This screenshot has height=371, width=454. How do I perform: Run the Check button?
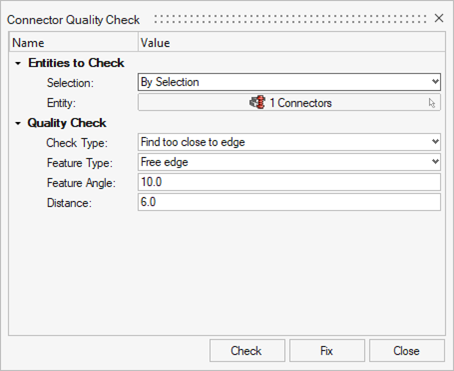[x=247, y=351]
